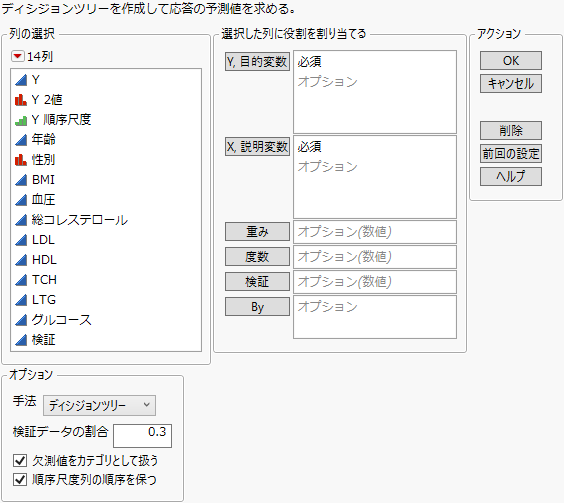Select column name LTG
Viewport: 564px width, 503px height.
point(44,300)
